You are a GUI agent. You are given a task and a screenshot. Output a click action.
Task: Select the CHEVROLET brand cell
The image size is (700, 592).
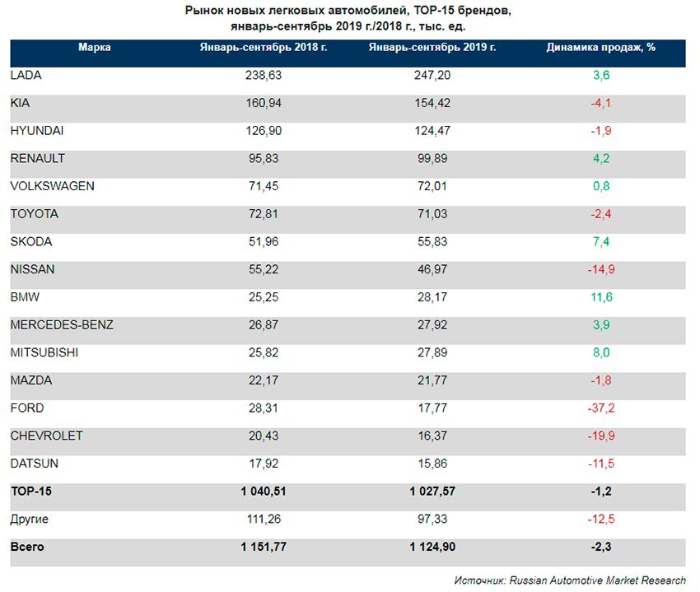coord(46,436)
